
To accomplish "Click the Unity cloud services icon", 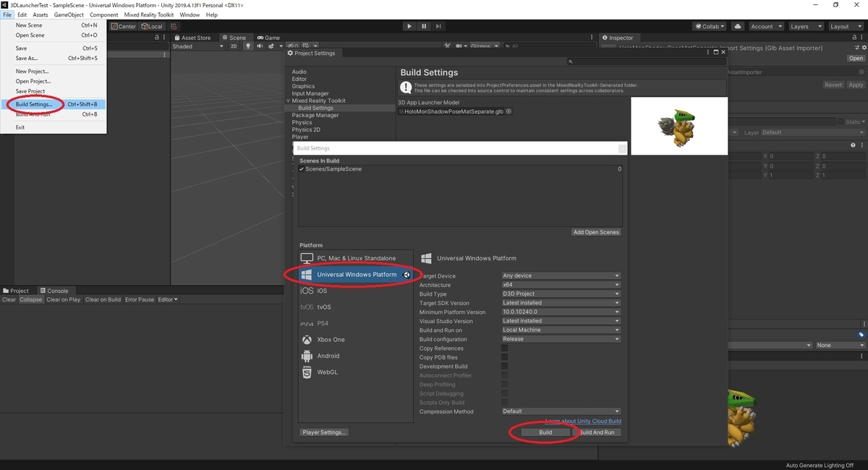I will pyautogui.click(x=737, y=26).
